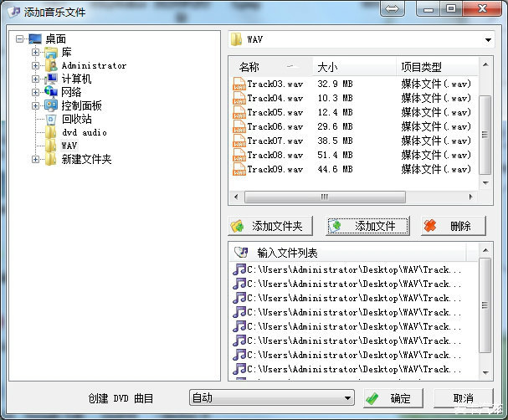This screenshot has height=420, width=508.
Task: Click the 新建文件夹 folder icon
Action: click(51, 159)
